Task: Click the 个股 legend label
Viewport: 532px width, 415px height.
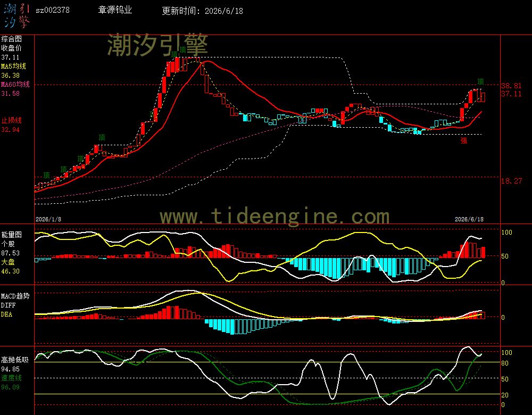Action: tap(8, 244)
